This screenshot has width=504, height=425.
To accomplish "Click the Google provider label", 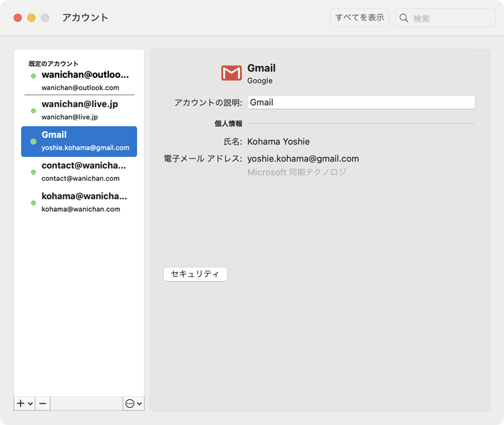I will tap(260, 80).
